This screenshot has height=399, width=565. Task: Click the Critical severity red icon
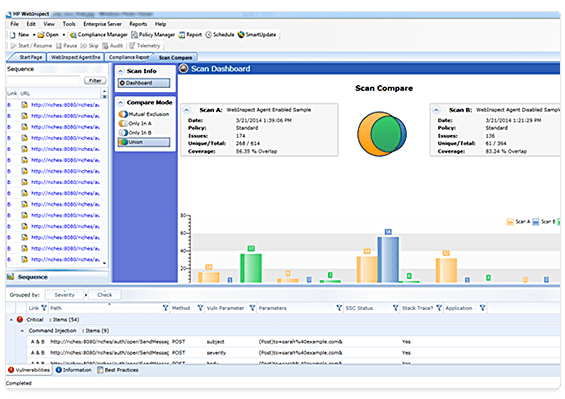[x=20, y=319]
